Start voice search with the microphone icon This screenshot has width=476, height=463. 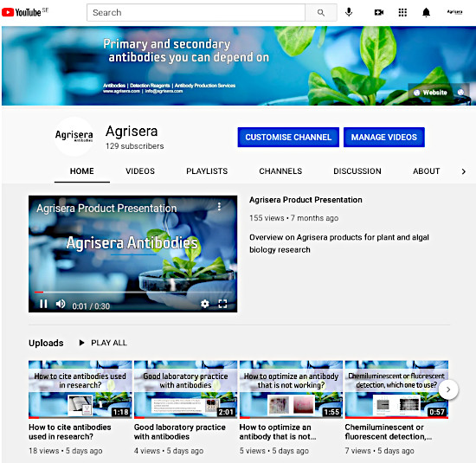(349, 12)
